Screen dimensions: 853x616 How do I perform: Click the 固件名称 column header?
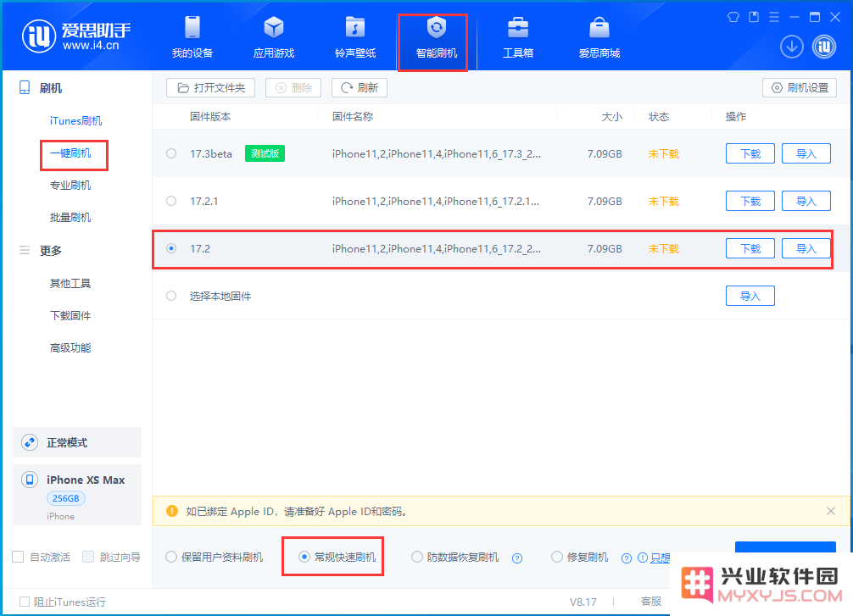[x=353, y=116]
